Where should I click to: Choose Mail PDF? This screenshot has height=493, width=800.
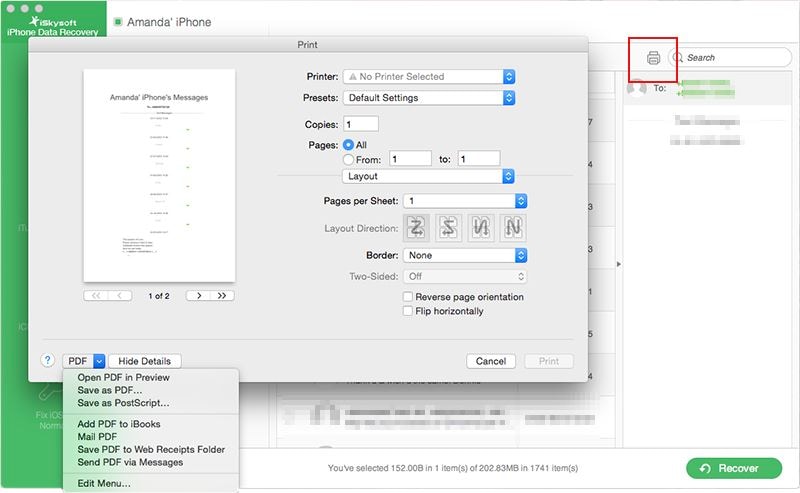point(97,436)
